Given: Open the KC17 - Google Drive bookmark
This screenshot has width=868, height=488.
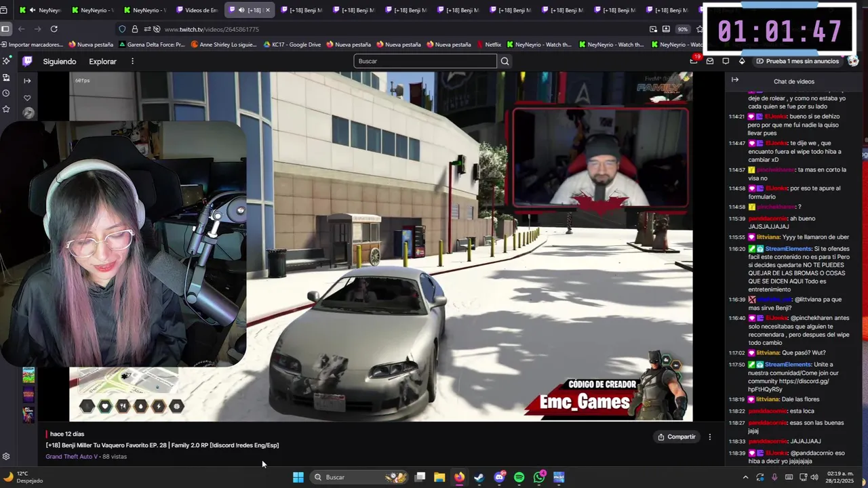Looking at the screenshot, I should (x=292, y=45).
